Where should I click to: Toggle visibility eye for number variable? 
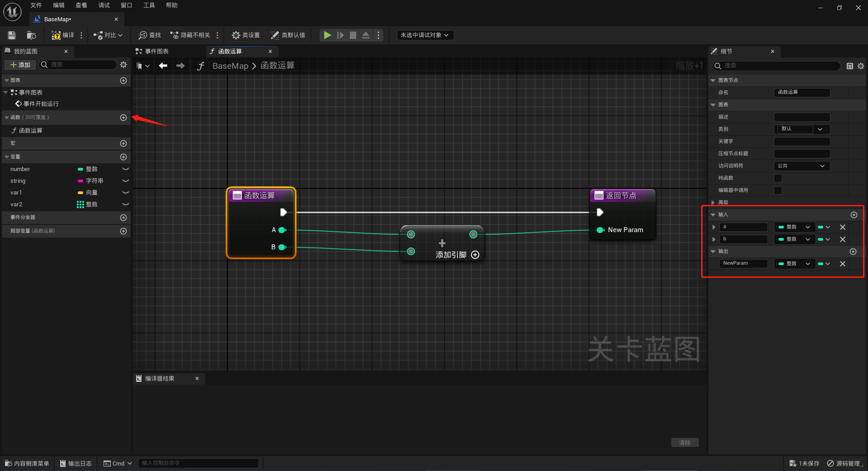click(x=126, y=169)
